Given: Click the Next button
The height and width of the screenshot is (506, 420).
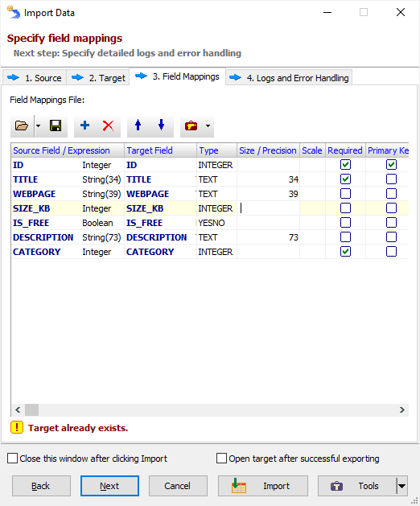Looking at the screenshot, I should click(x=109, y=486).
